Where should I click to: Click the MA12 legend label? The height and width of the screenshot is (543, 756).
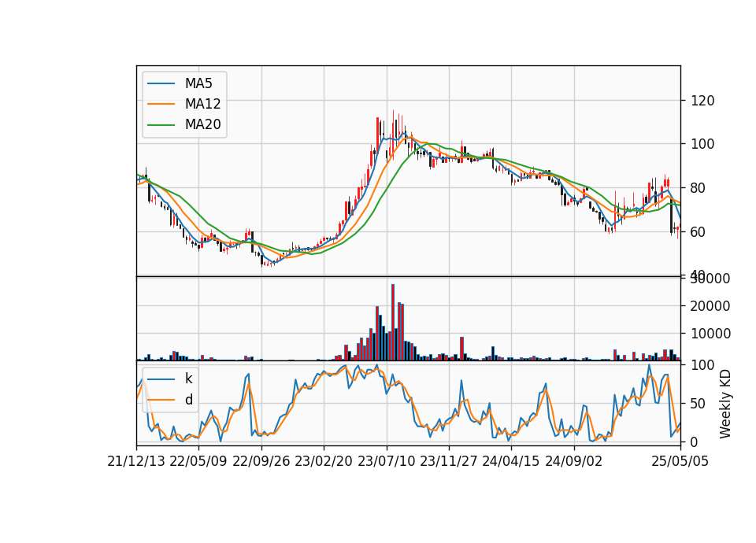[x=202, y=104]
